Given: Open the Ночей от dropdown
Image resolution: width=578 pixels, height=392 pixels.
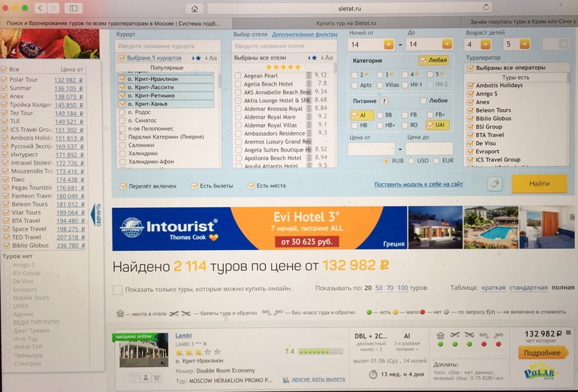Looking at the screenshot, I should tap(389, 44).
